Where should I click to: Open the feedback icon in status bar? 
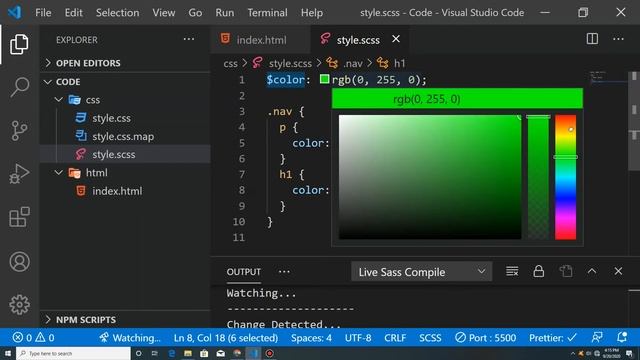(597, 338)
